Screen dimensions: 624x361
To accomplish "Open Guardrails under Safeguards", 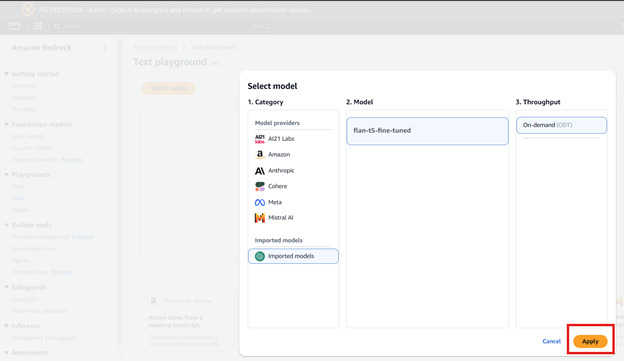I will point(25,299).
